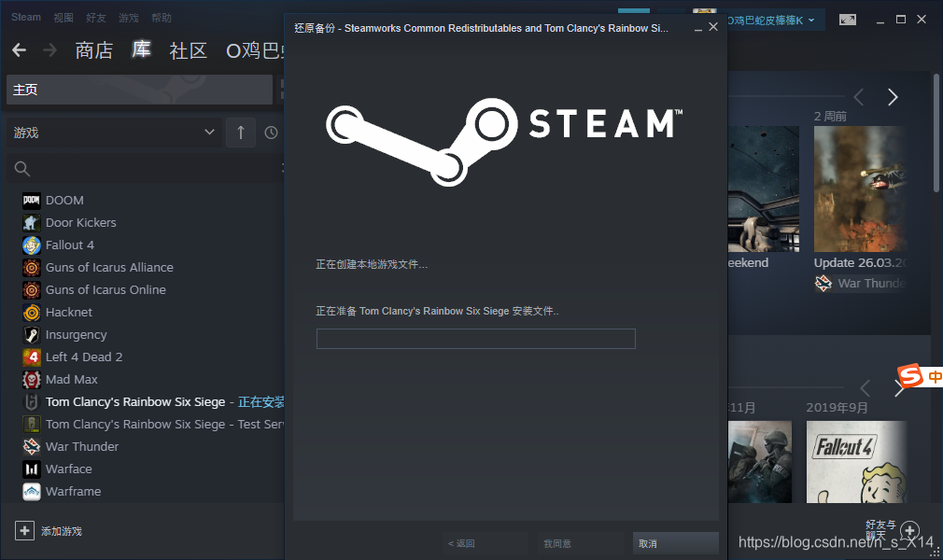Screen dimensions: 943x560
Task: Open the War Thunder update thumbnail
Action: tap(860, 189)
